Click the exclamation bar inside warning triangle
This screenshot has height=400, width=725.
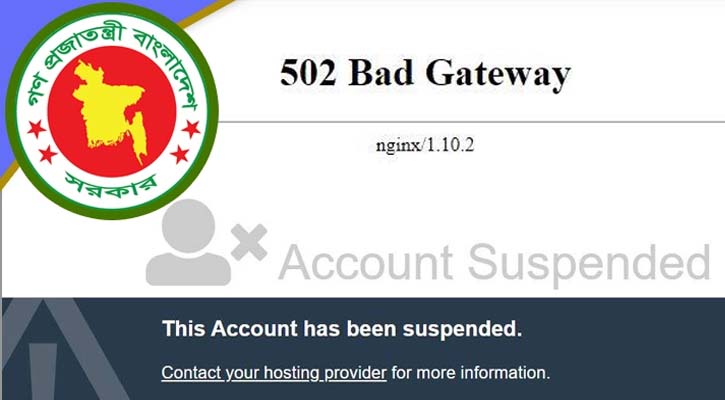[x=43, y=371]
